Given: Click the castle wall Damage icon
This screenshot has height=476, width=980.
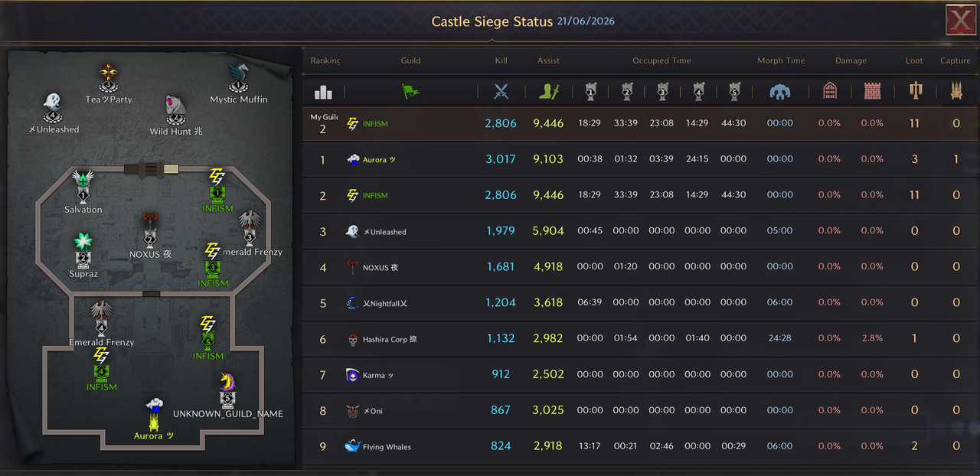Looking at the screenshot, I should (x=872, y=92).
